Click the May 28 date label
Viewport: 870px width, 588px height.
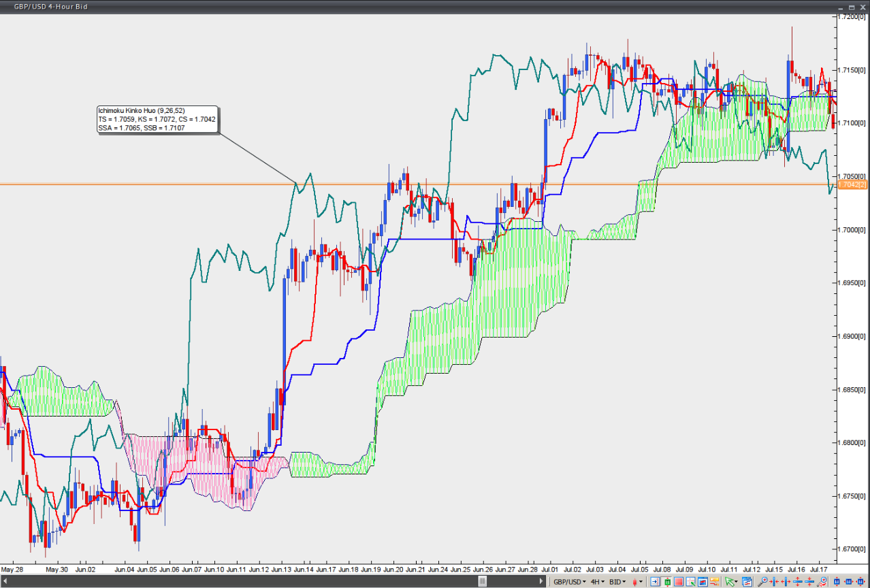[x=12, y=568]
